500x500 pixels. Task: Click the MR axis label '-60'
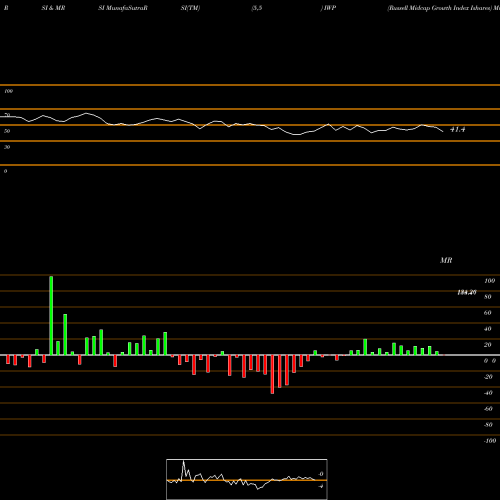click(x=488, y=409)
